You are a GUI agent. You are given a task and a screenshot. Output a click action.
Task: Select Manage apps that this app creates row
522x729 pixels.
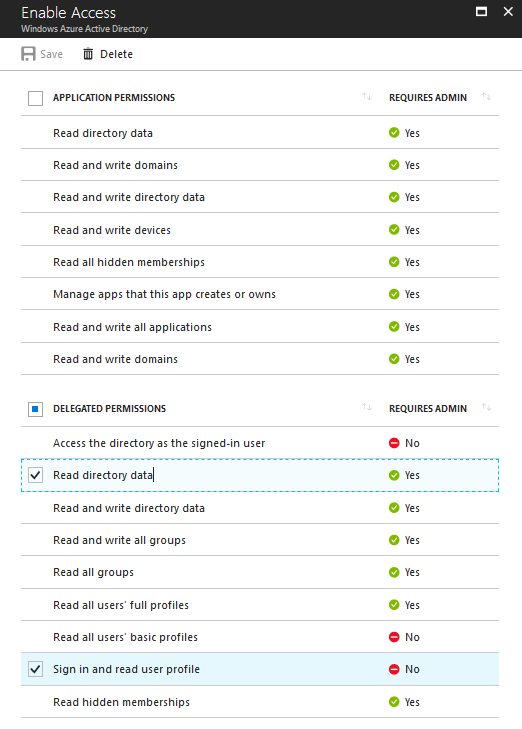[x=260, y=294]
